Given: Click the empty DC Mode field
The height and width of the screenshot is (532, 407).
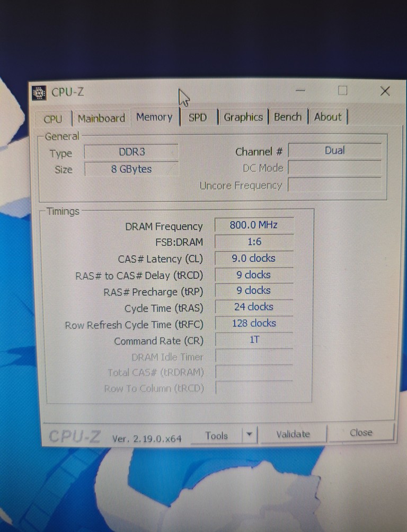Looking at the screenshot, I should (335, 167).
